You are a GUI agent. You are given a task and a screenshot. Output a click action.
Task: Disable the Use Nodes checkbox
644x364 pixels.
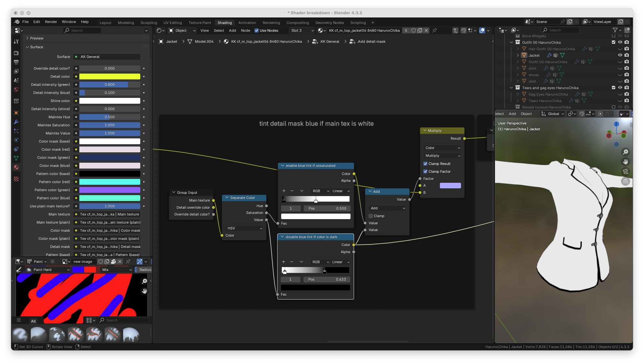pos(257,30)
